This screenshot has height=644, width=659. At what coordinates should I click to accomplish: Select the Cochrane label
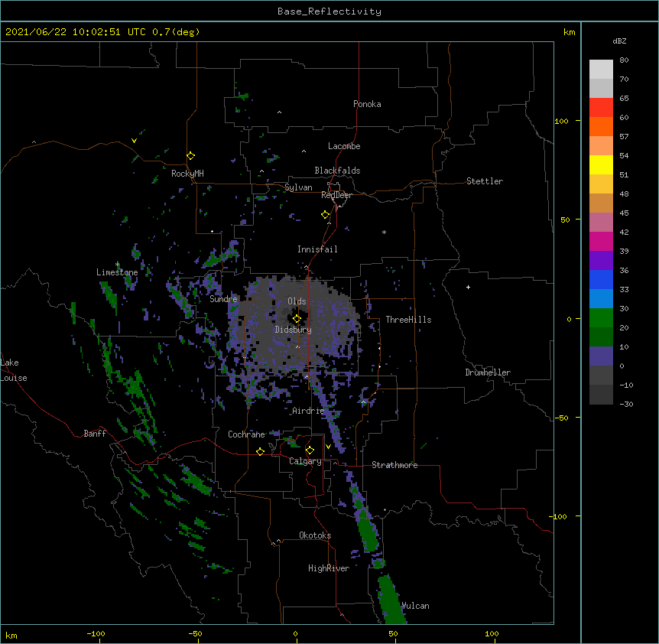(x=246, y=434)
